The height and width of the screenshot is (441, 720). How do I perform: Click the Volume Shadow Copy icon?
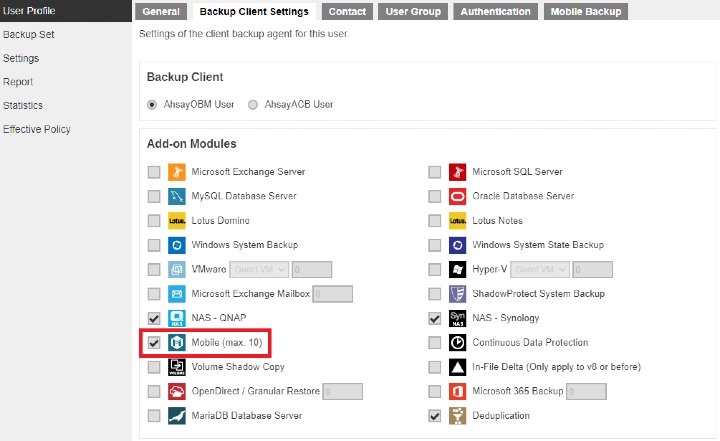click(x=177, y=367)
